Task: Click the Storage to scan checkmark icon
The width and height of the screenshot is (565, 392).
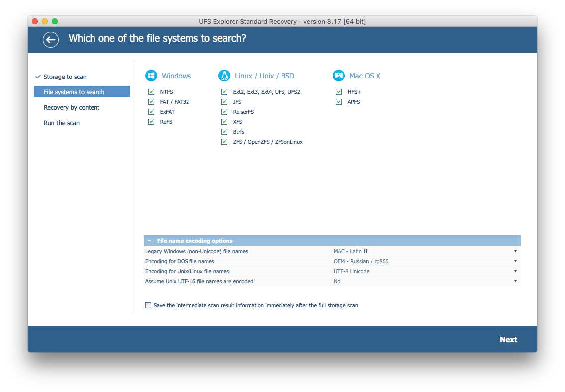Action: click(38, 77)
